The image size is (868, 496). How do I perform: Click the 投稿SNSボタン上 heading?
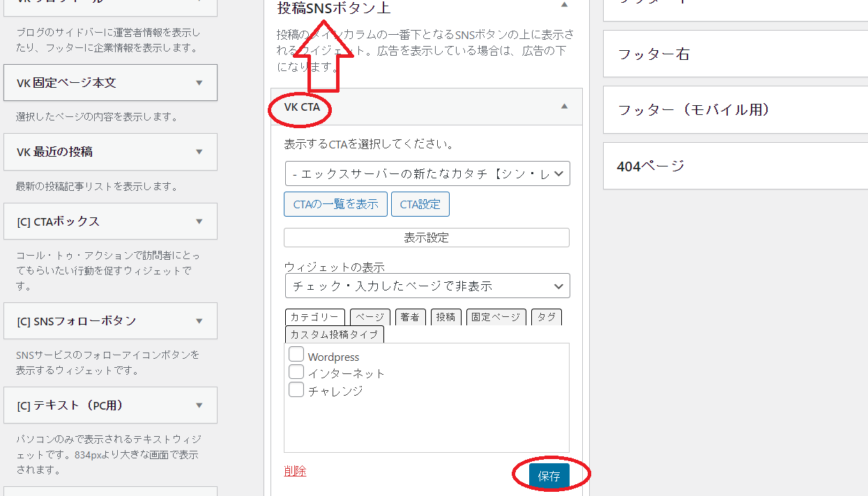tap(334, 8)
